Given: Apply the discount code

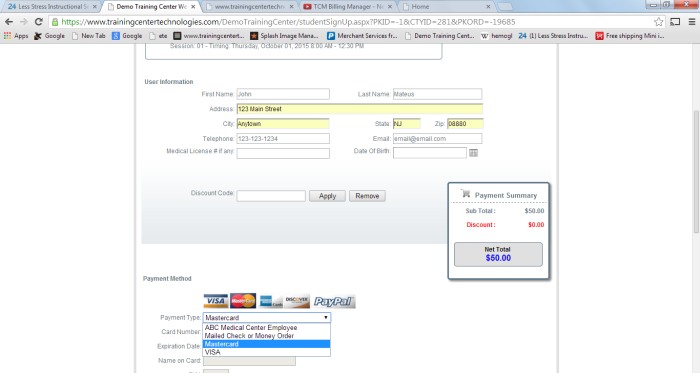Looking at the screenshot, I should (327, 196).
